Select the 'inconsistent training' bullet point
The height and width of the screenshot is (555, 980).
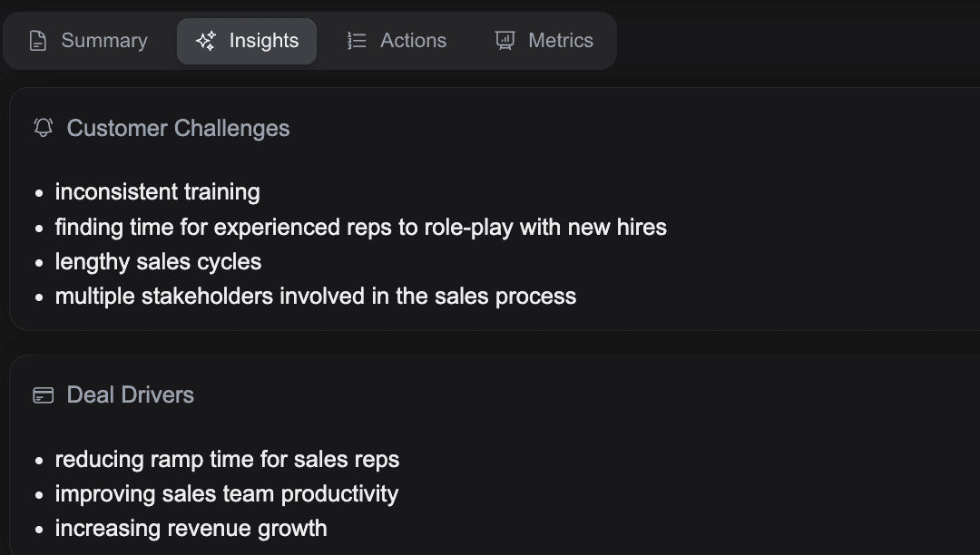pyautogui.click(x=157, y=191)
